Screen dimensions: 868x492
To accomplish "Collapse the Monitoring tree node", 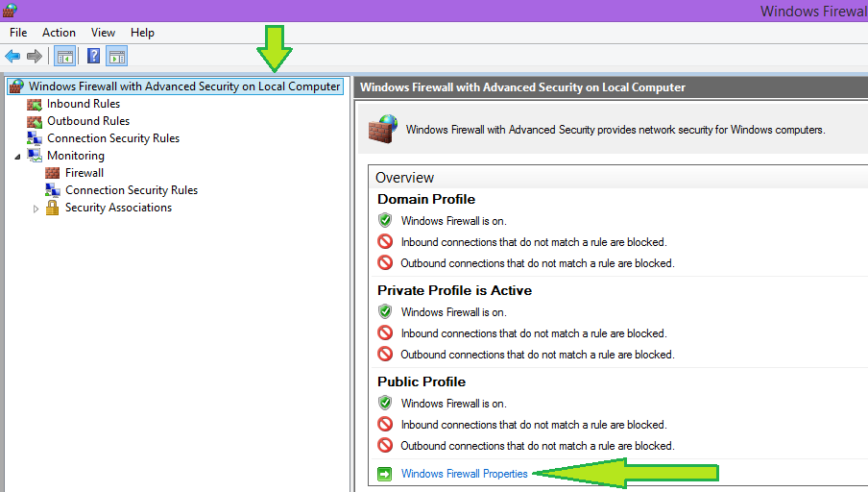I will click(x=17, y=157).
